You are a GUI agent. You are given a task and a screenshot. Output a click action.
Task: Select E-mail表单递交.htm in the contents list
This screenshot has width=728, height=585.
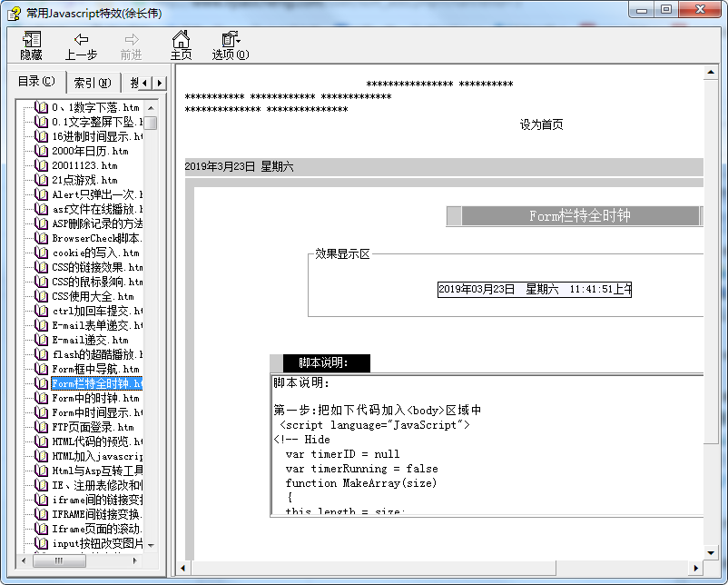pos(94,324)
